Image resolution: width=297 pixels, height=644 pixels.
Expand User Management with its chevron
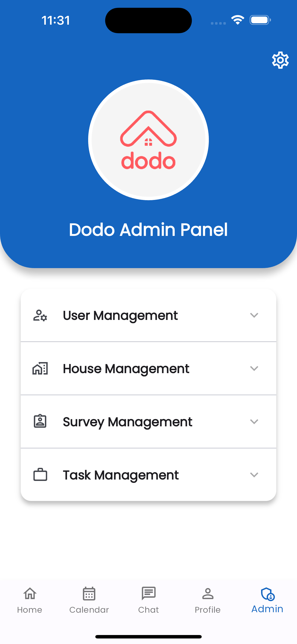click(x=254, y=315)
